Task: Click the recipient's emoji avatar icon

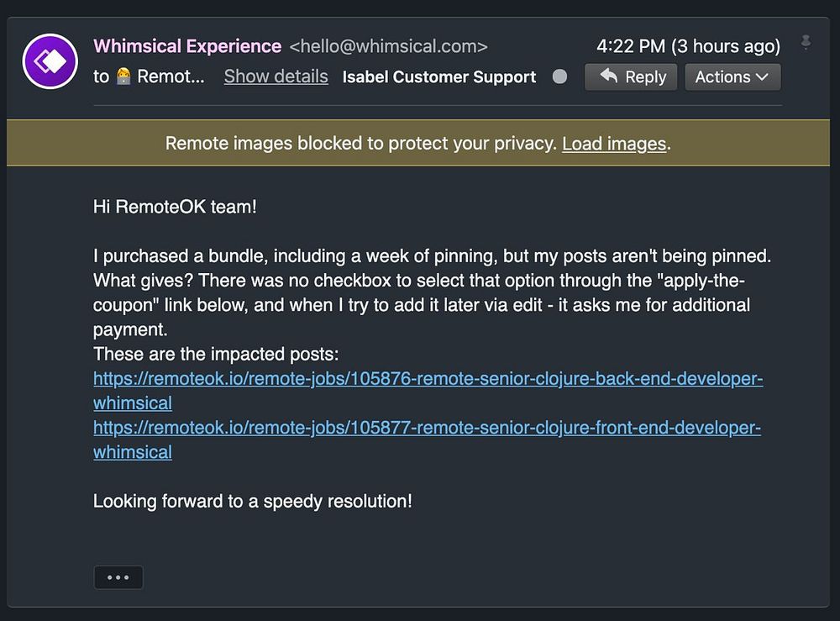Action: [x=123, y=76]
